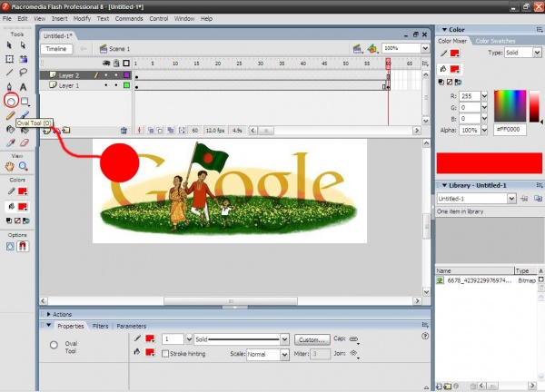Select the Oval tool in Tools panel

click(11, 102)
